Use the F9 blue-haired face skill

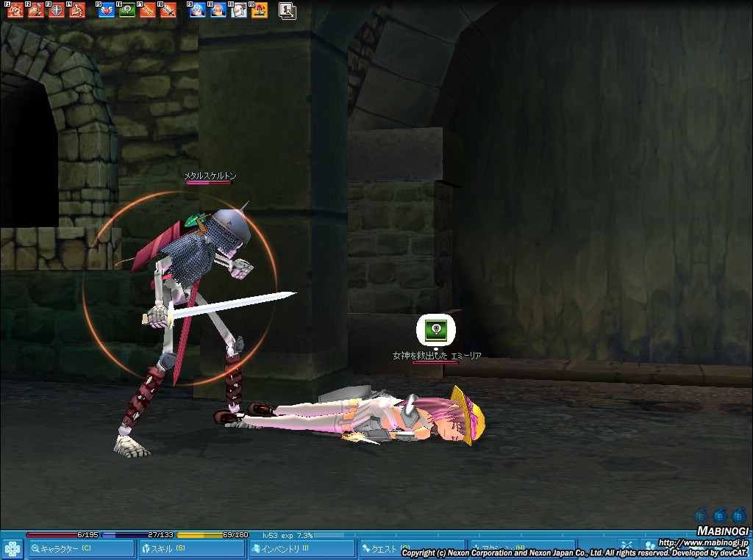coord(198,11)
